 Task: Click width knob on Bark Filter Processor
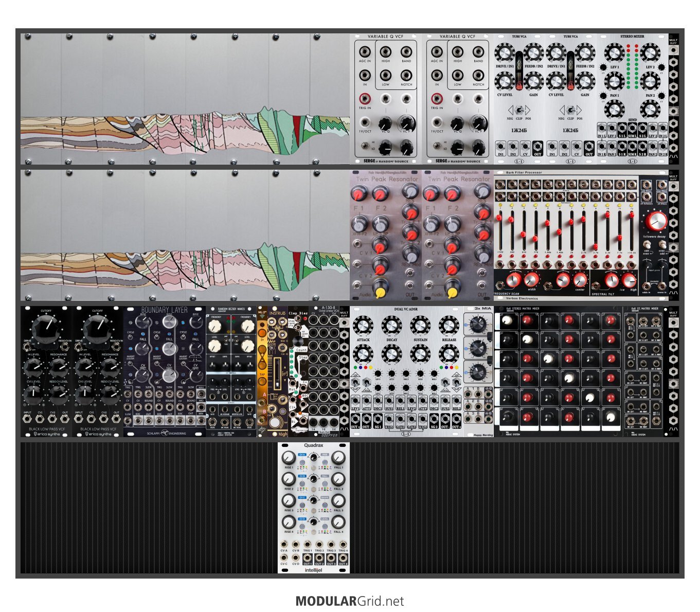point(531,280)
